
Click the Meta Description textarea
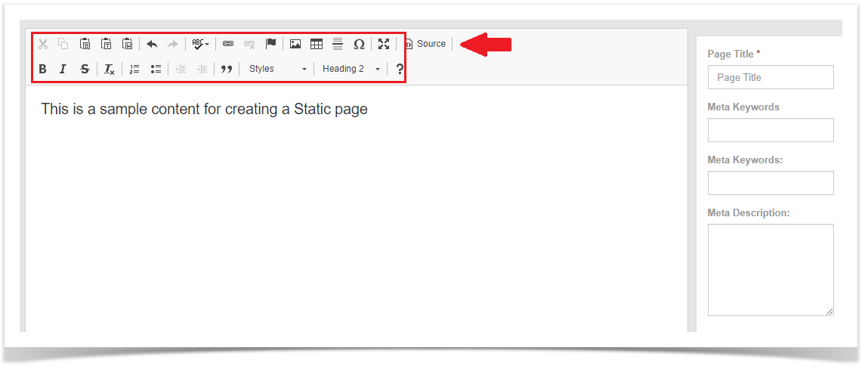(771, 270)
